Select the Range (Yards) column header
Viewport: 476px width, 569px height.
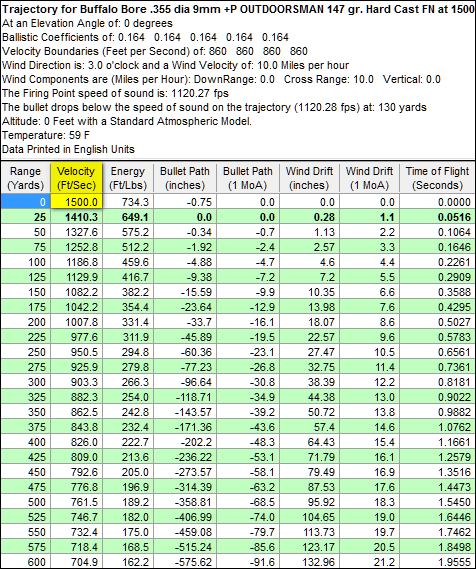click(x=25, y=178)
